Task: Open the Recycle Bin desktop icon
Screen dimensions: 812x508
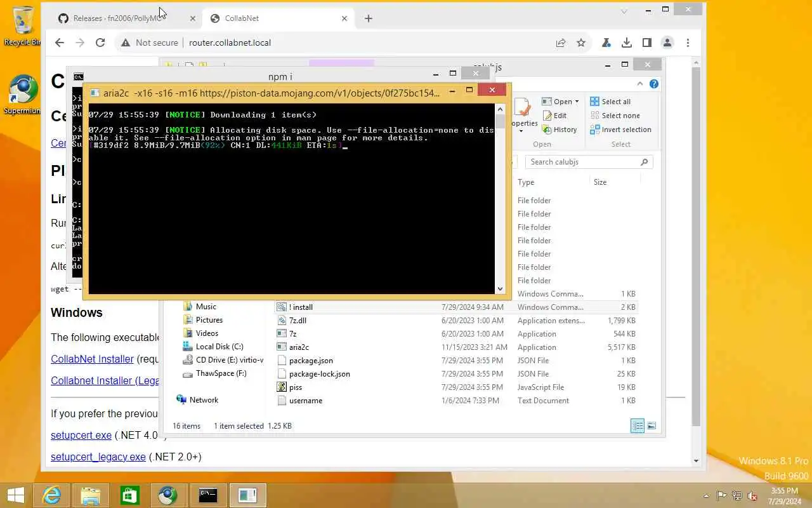Action: pos(23,26)
